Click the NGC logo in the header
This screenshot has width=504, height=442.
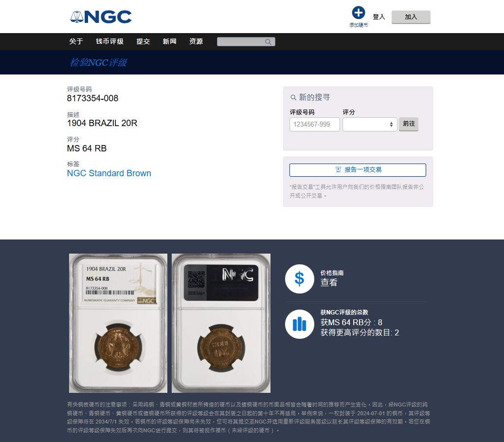101,17
